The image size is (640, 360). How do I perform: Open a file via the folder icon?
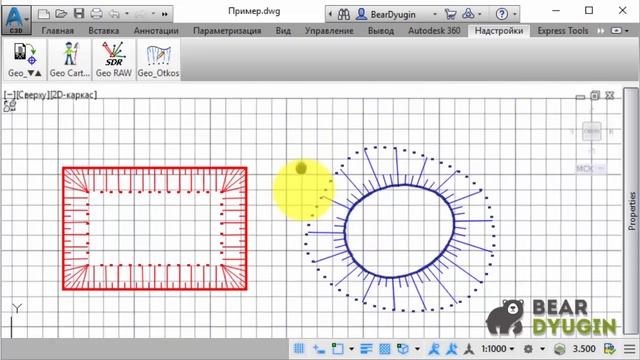click(61, 14)
